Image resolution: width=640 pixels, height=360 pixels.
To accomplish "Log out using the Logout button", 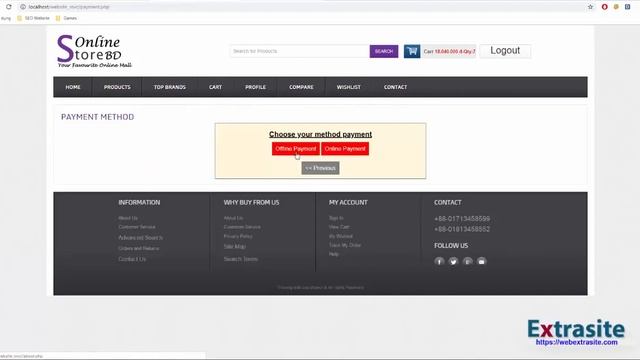I will click(x=505, y=51).
